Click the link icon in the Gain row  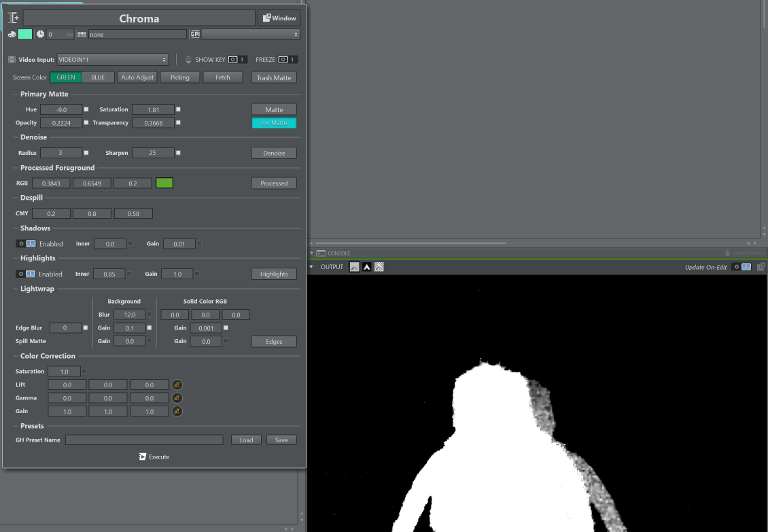click(177, 412)
